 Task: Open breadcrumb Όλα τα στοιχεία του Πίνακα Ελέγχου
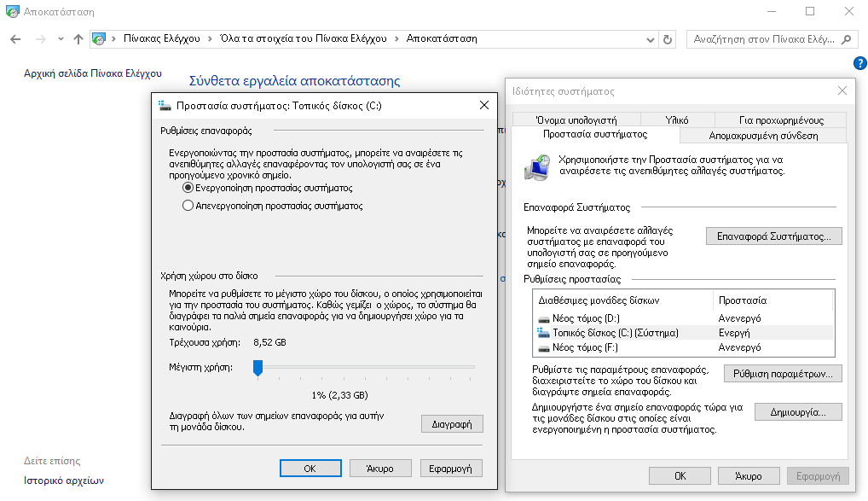pyautogui.click(x=304, y=38)
